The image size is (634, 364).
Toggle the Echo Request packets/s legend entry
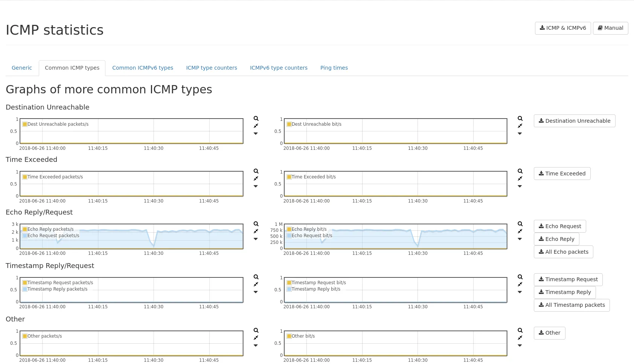click(53, 236)
